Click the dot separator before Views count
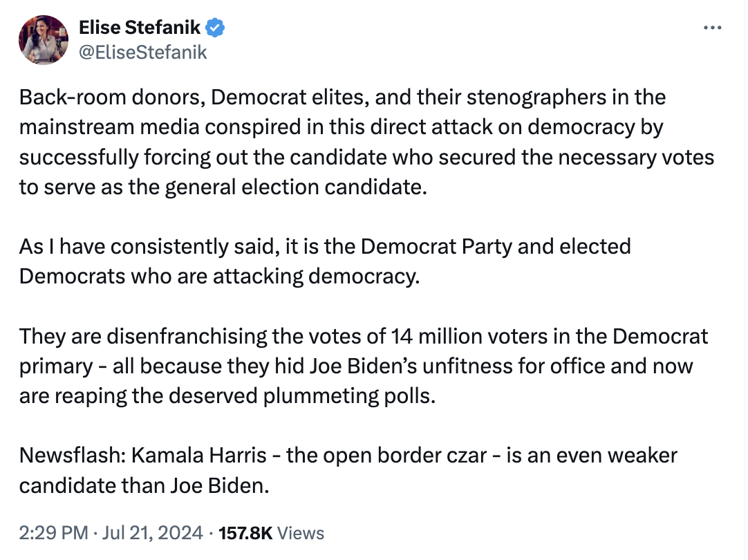This screenshot has height=560, width=748. 212,533
